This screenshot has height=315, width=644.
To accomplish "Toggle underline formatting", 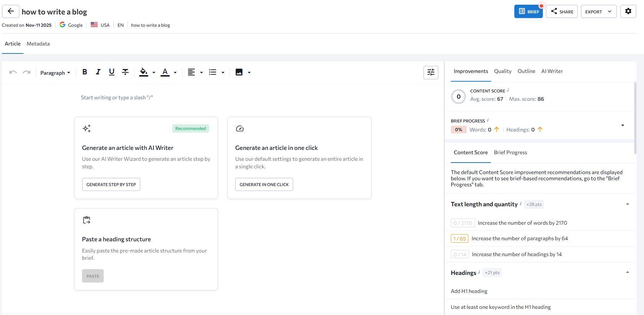I will [x=112, y=72].
